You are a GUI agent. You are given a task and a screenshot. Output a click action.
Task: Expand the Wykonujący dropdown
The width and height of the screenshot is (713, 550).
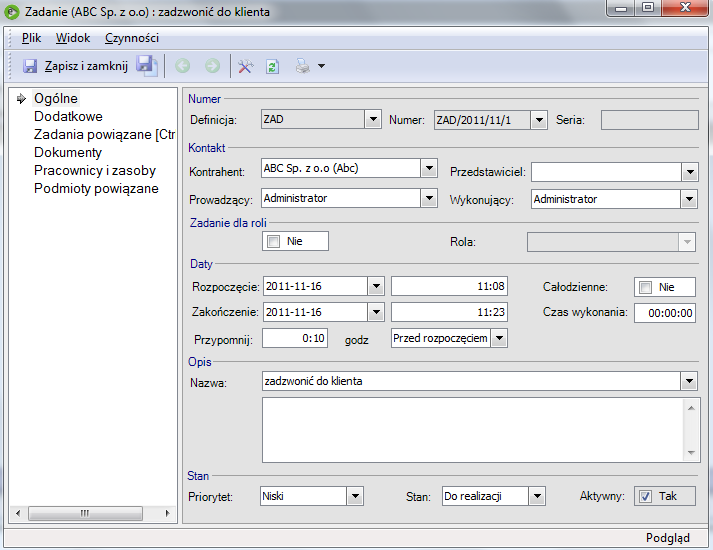[x=689, y=199]
